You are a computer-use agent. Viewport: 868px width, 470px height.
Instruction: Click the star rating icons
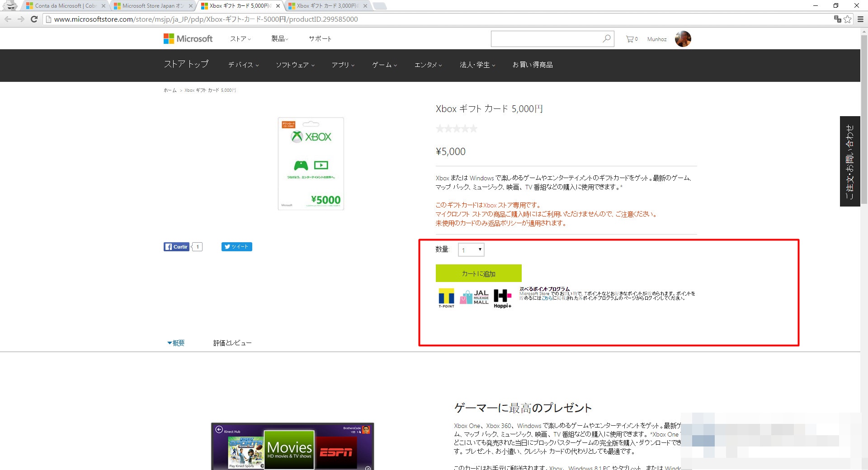pos(457,129)
